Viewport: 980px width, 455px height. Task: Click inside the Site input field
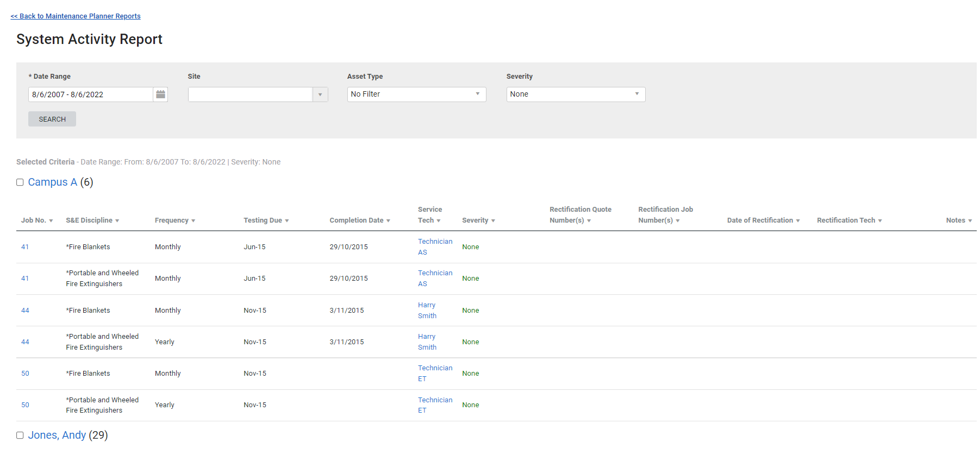tap(251, 94)
